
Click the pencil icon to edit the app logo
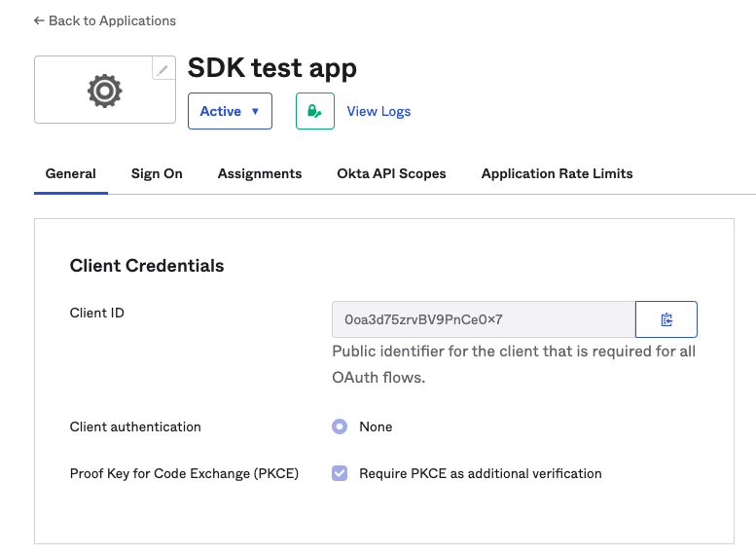coord(163,69)
